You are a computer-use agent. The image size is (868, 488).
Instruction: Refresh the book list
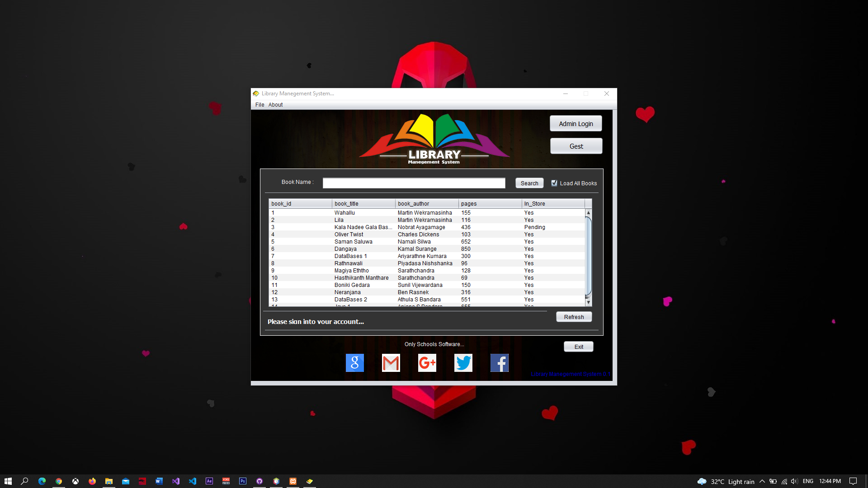(x=573, y=316)
